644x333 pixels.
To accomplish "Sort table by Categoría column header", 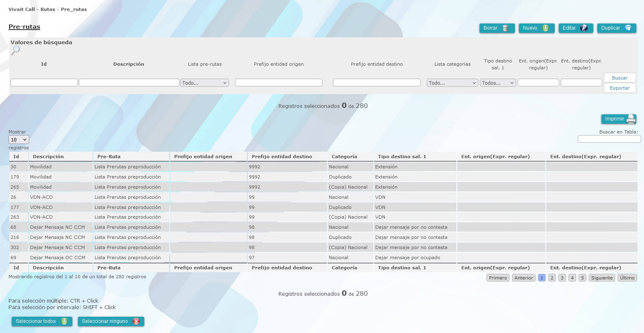I will point(344,157).
